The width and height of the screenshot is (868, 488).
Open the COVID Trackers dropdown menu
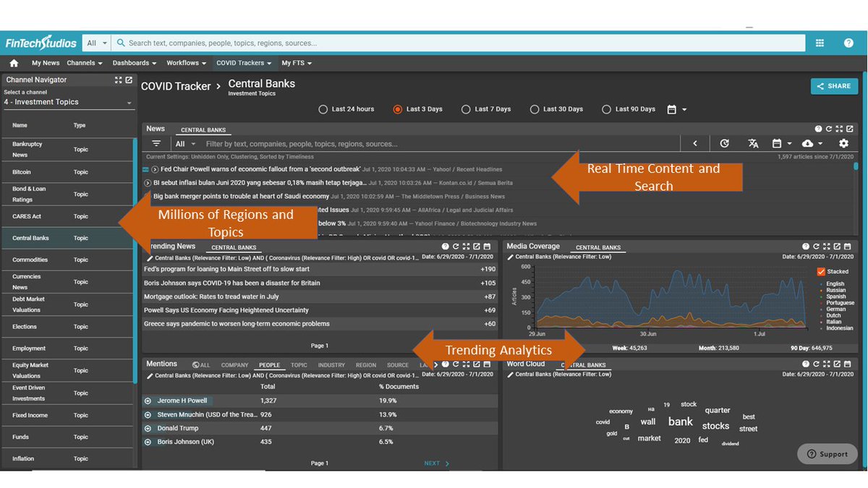point(244,64)
